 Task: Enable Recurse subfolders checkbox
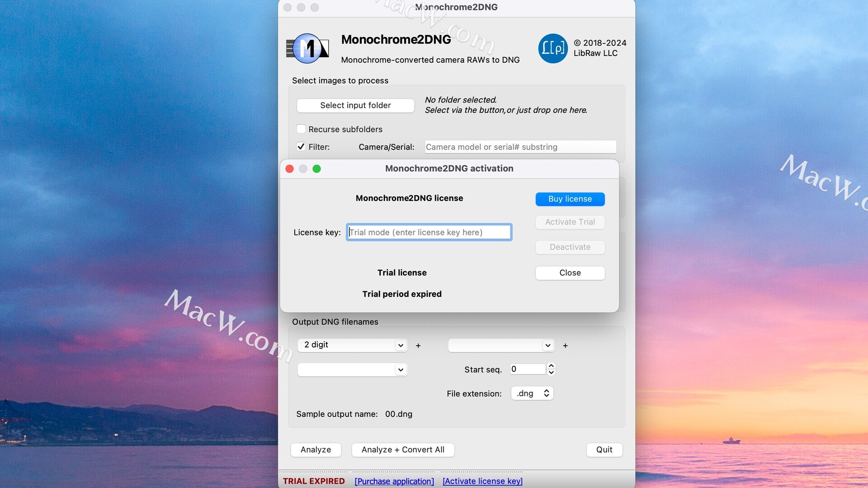click(301, 129)
